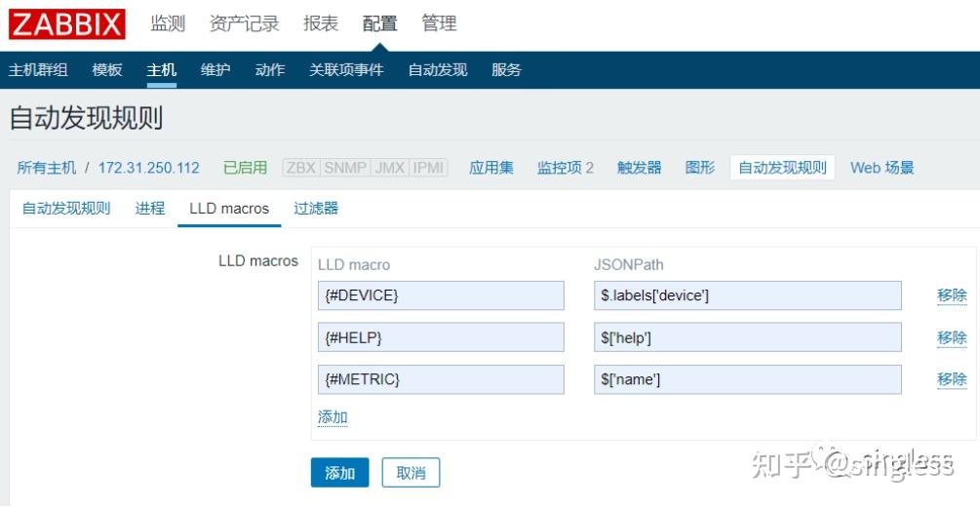Click the 取消 button
The height and width of the screenshot is (509, 980).
tap(411, 473)
